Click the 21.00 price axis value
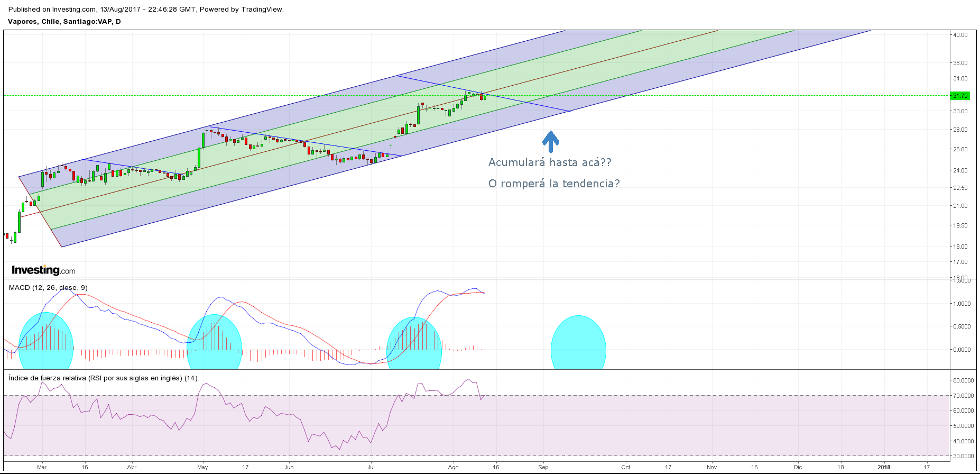Viewport: 980px width, 474px height. point(960,206)
